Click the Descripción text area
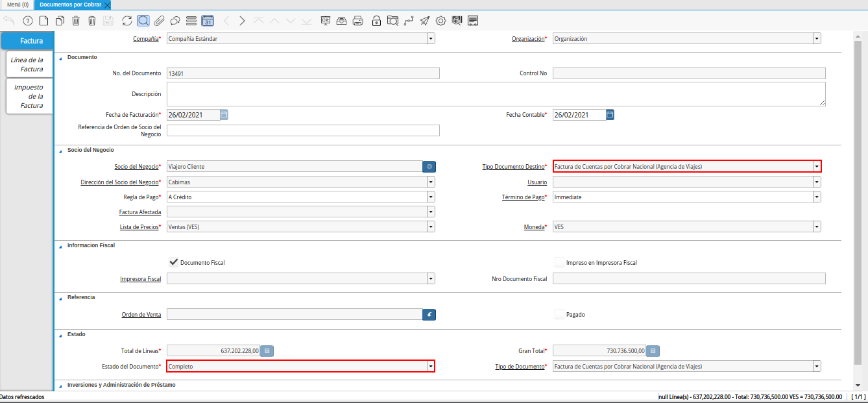Screen dimensions: 868x403 (x=496, y=93)
